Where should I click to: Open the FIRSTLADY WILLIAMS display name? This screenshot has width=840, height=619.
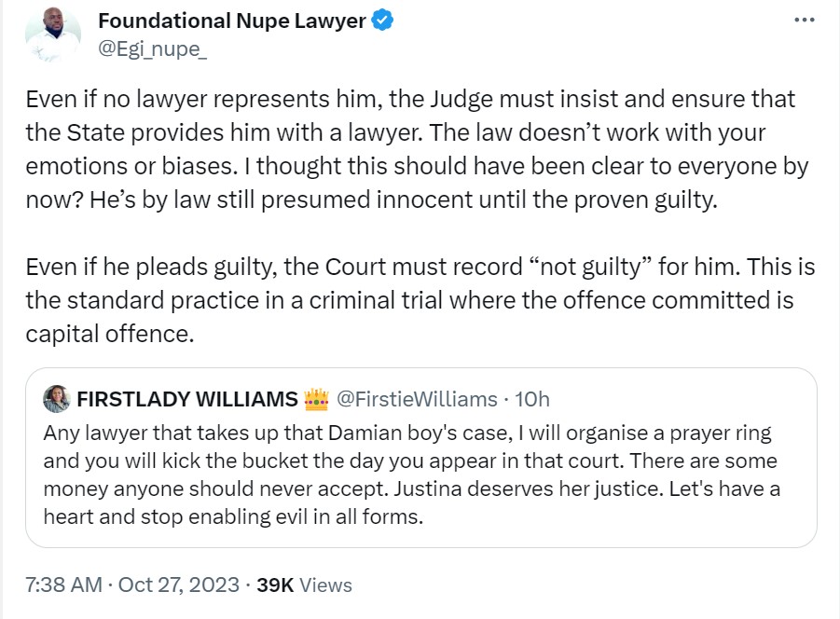pos(187,399)
